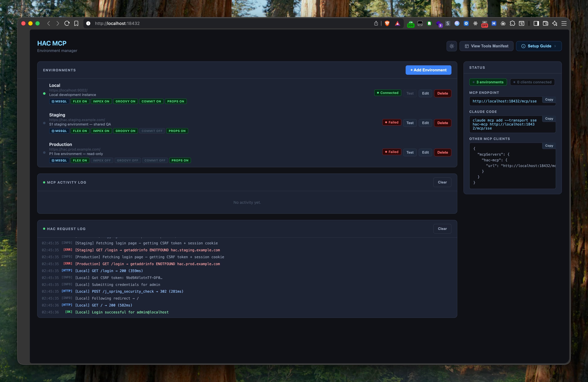Clear the HAC Request Log

click(442, 229)
